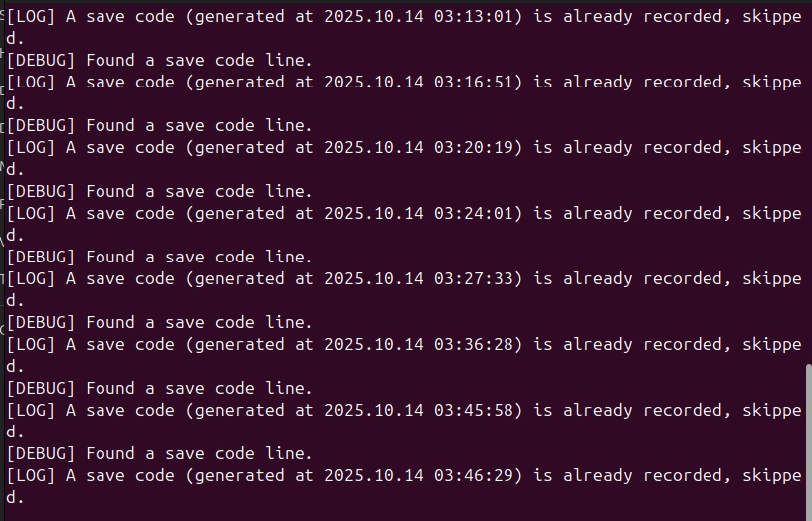Click the [DEBUG] tag directly above the 03:16:51 entry
The image size is (812, 521).
coord(41,61)
